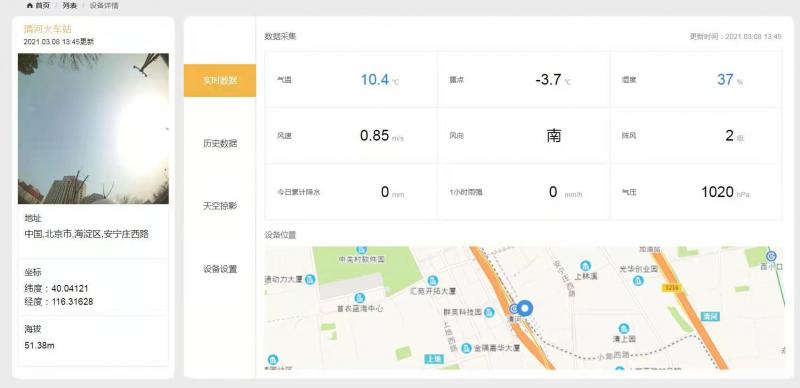Click the 列表 breadcrumb link
The height and width of the screenshot is (388, 800).
(70, 6)
